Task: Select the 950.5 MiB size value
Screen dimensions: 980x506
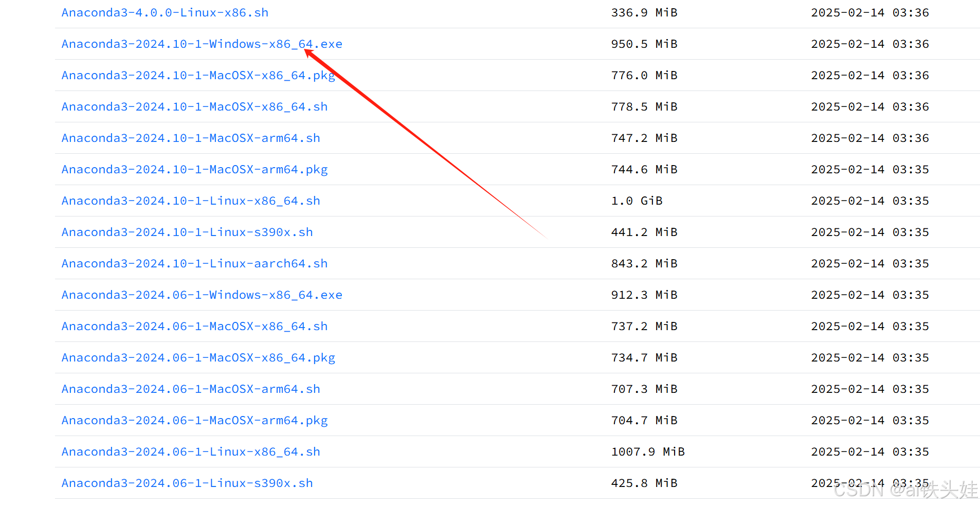Action: pyautogui.click(x=644, y=44)
